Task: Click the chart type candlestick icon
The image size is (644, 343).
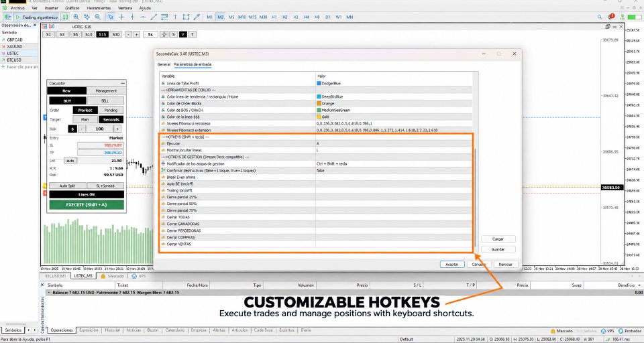Action: click(65, 17)
